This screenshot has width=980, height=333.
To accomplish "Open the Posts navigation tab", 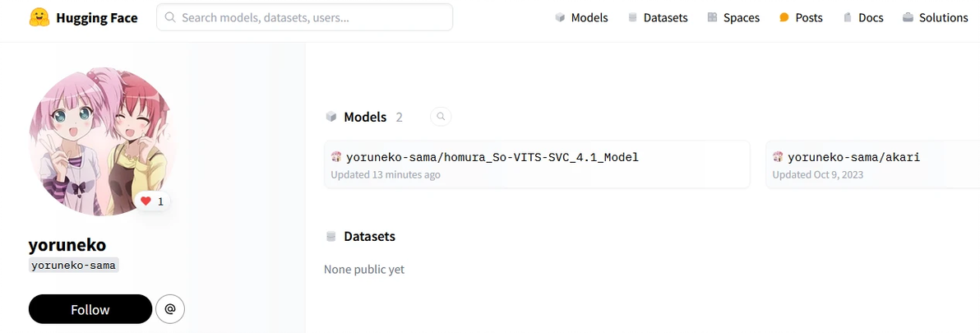I will pyautogui.click(x=801, y=17).
